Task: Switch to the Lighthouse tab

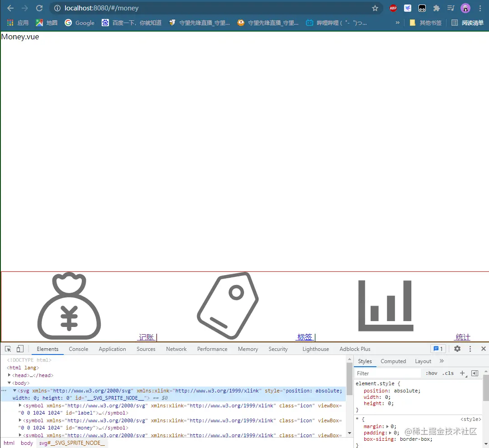Action: click(315, 349)
